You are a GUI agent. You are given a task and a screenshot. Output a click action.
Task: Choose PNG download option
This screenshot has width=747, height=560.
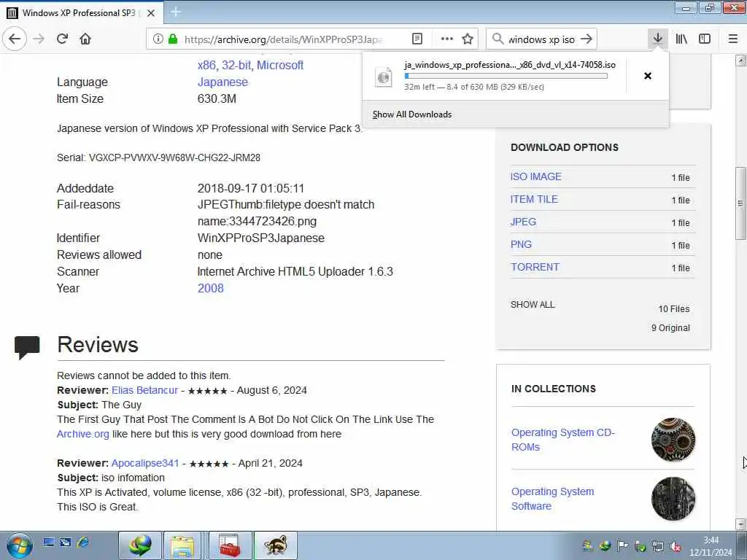521,244
